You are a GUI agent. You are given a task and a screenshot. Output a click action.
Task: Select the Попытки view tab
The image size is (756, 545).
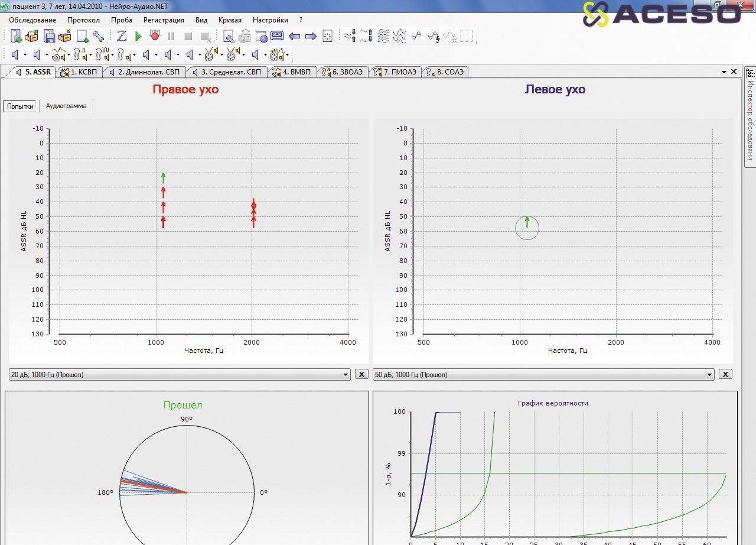tap(21, 106)
